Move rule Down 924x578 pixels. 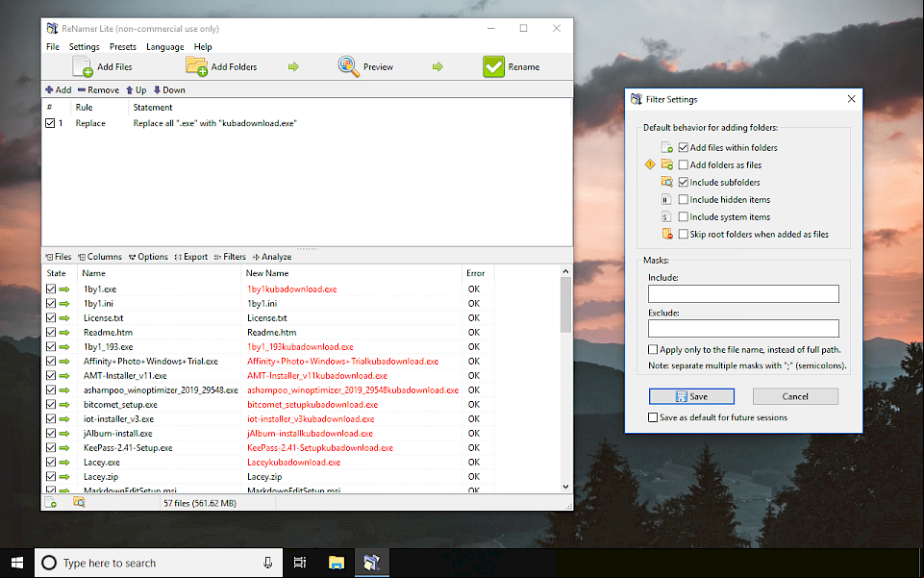point(169,90)
